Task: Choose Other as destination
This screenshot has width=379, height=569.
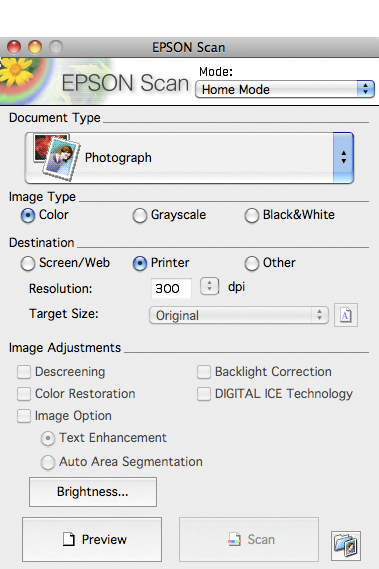Action: tap(252, 263)
